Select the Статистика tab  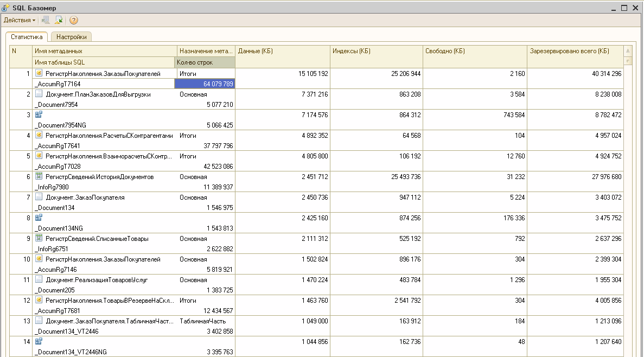[27, 37]
